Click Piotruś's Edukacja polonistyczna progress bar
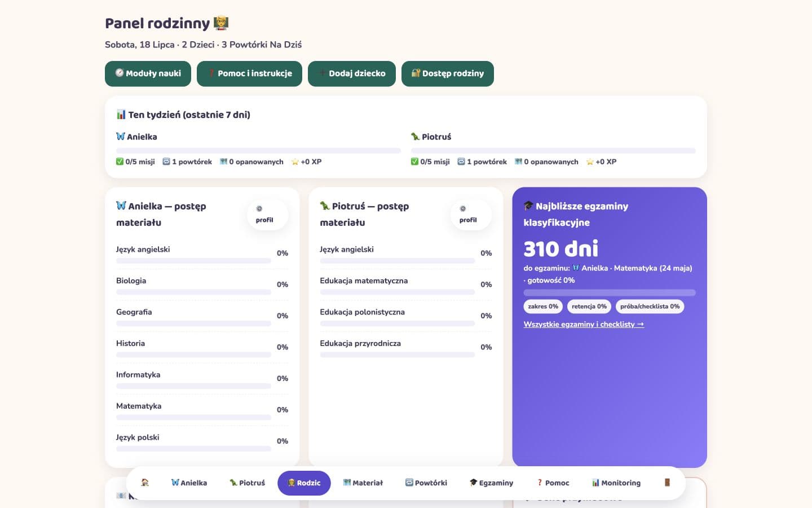Viewport: 812px width, 508px height. coord(397,323)
